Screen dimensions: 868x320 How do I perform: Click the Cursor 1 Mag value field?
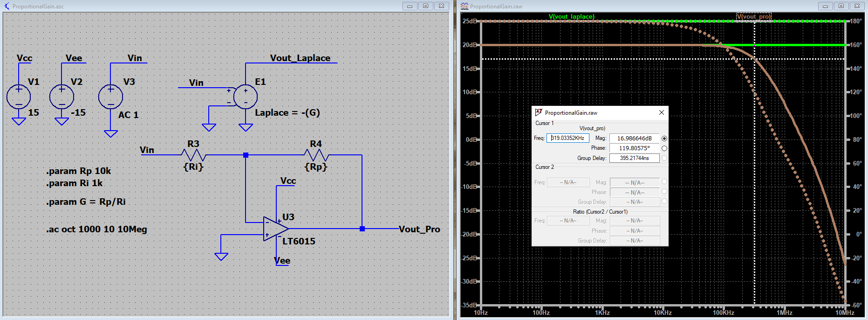pyautogui.click(x=634, y=139)
